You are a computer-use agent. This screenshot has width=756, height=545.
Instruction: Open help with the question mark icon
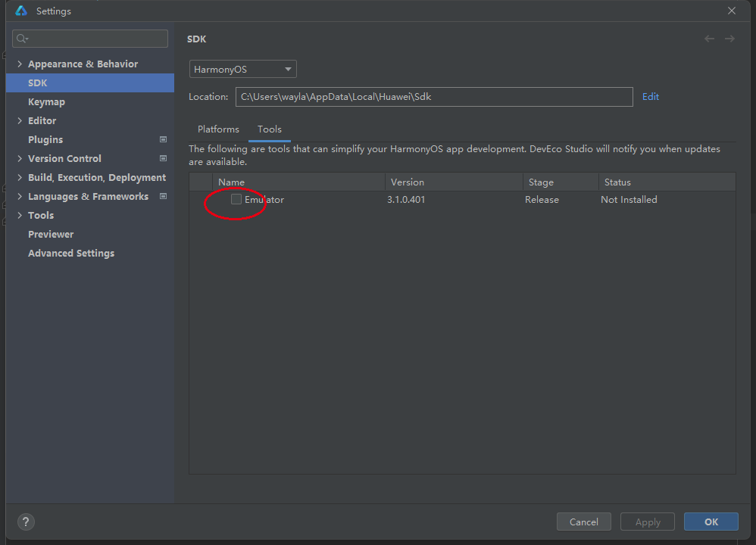26,522
